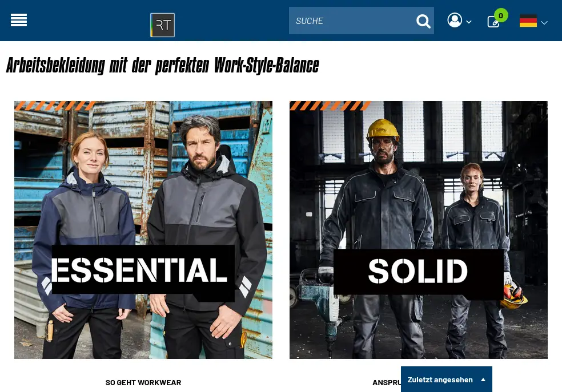Open the Essential collection image

pos(143,230)
